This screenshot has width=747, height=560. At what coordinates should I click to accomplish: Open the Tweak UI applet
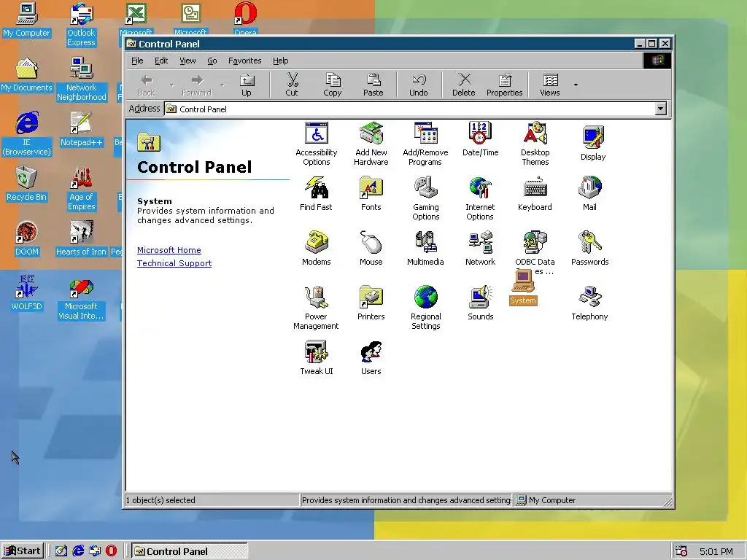coord(317,357)
